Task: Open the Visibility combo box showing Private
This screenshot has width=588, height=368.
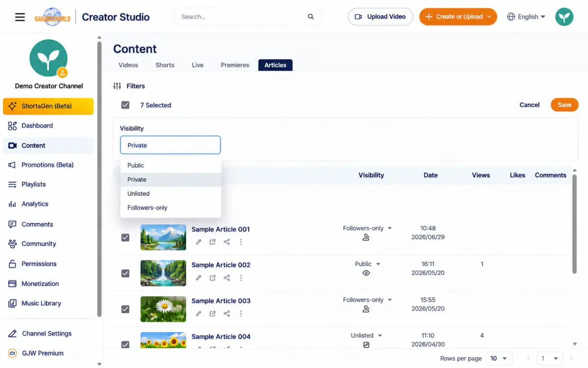Action: pos(171,146)
